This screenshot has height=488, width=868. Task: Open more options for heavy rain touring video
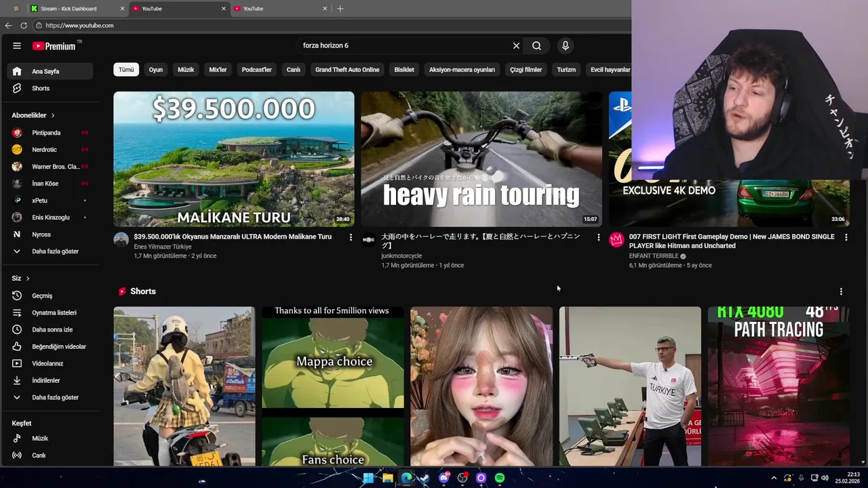598,237
